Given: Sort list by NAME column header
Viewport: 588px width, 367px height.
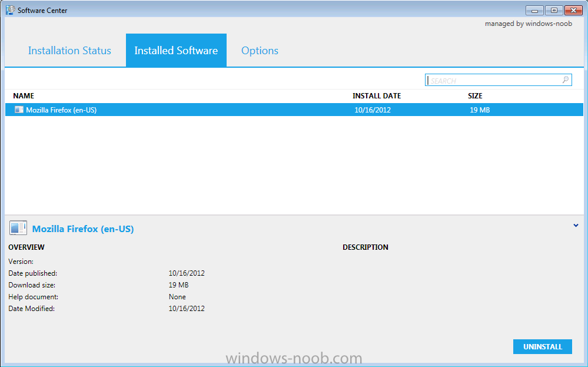Looking at the screenshot, I should [24, 95].
